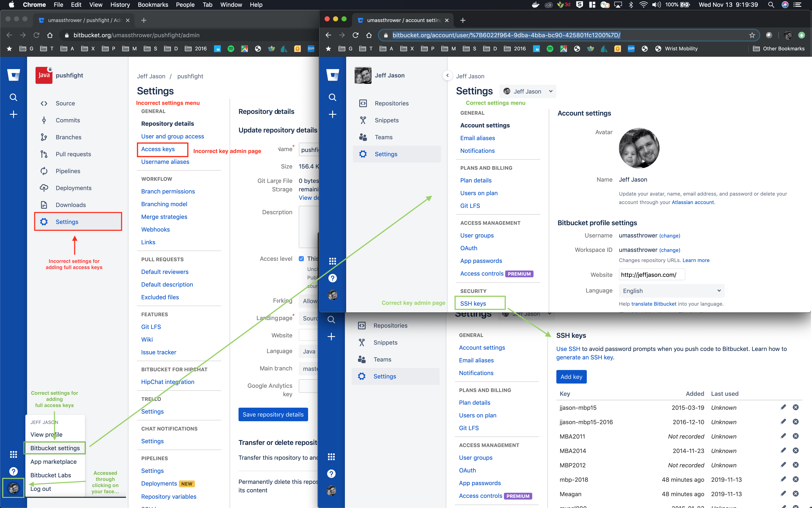The height and width of the screenshot is (508, 812).
Task: Click the Atlassian account link
Action: [693, 202]
